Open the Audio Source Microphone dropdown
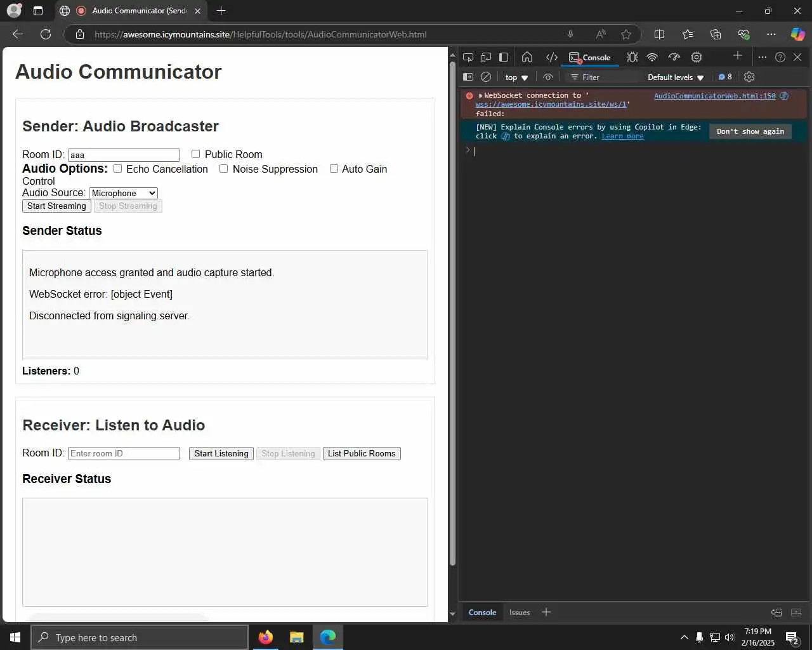This screenshot has width=812, height=650. (x=123, y=193)
